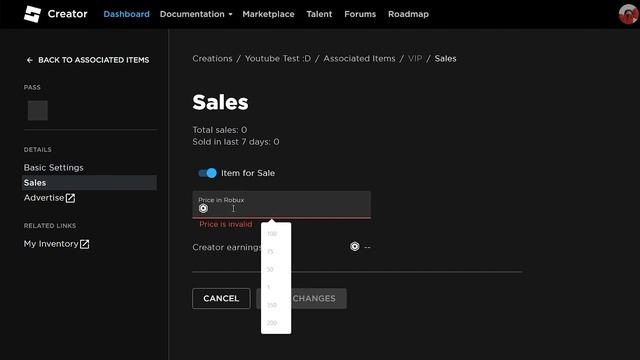The width and height of the screenshot is (640, 360).
Task: Click the Roblox Creator logo icon
Action: point(32,14)
